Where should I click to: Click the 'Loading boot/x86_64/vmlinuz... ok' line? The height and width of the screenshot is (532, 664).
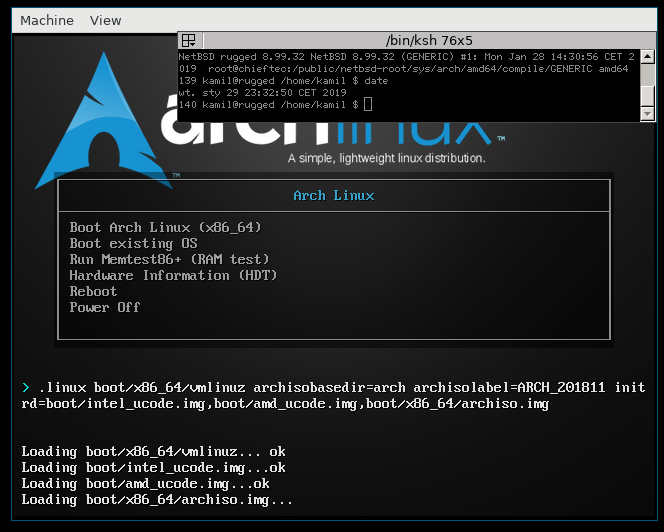[x=153, y=452]
